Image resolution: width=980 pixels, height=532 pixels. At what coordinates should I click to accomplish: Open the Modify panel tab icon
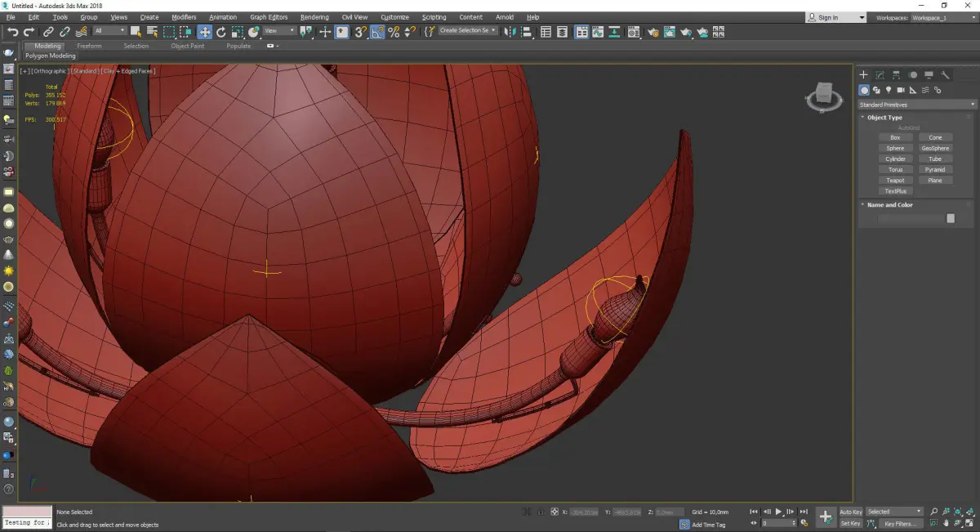880,74
